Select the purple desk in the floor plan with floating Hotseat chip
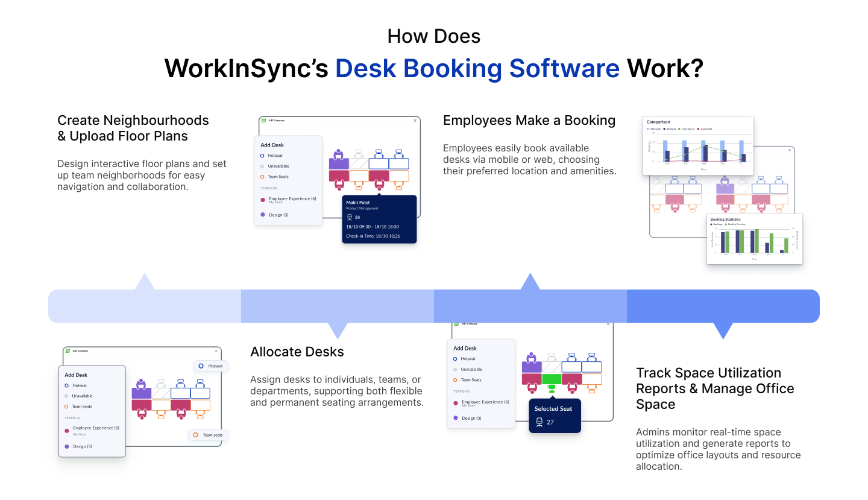This screenshot has width=868, height=500. point(141,393)
